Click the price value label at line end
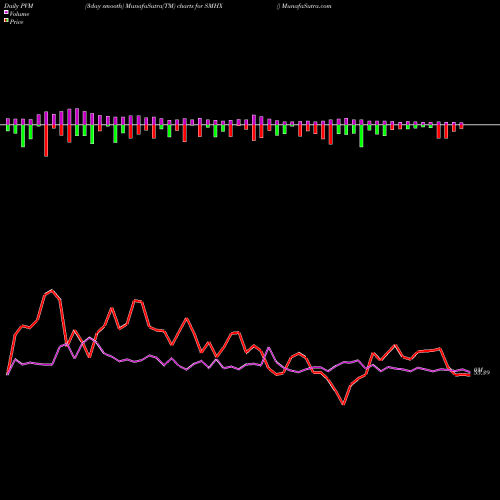The height and width of the screenshot is (500, 500). pyautogui.click(x=482, y=372)
